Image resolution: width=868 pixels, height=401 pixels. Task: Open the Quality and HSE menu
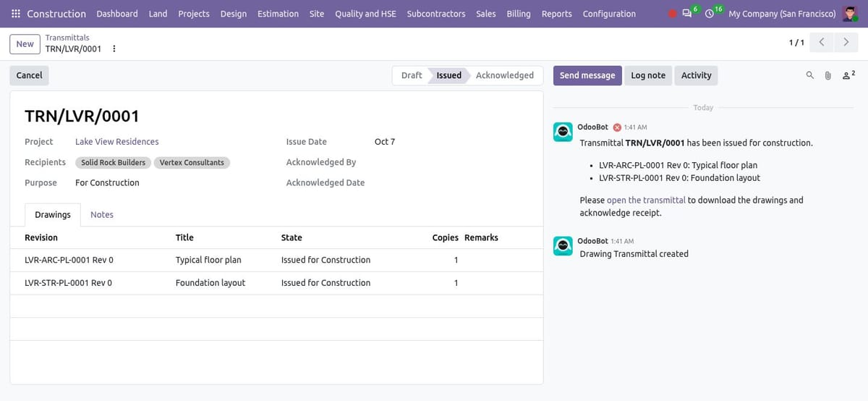tap(365, 14)
